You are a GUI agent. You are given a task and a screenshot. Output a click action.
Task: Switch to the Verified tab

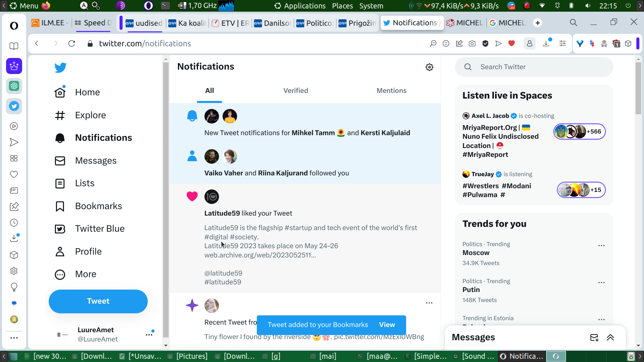click(296, 91)
